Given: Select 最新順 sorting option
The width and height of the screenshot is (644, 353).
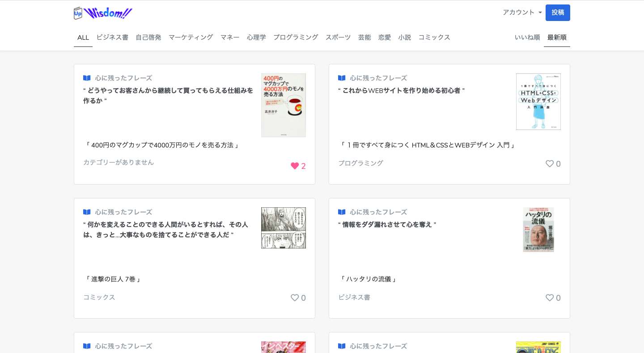Looking at the screenshot, I should [557, 38].
